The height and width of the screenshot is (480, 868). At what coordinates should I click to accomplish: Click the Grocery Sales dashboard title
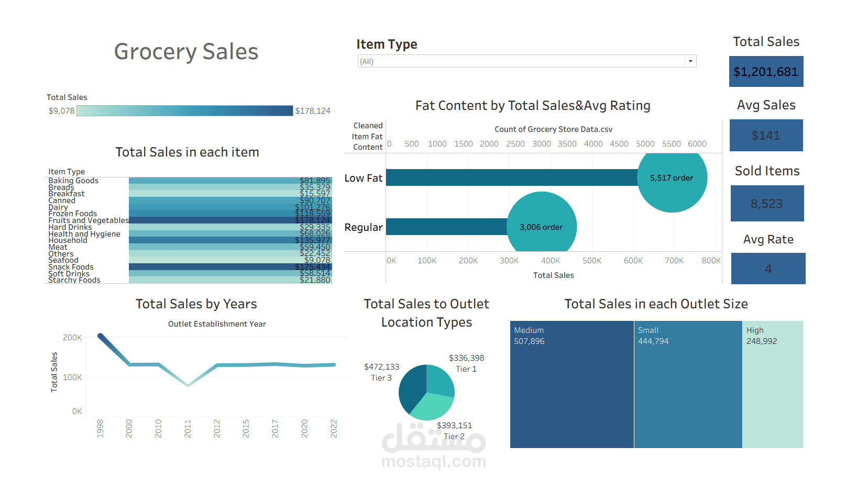point(186,52)
